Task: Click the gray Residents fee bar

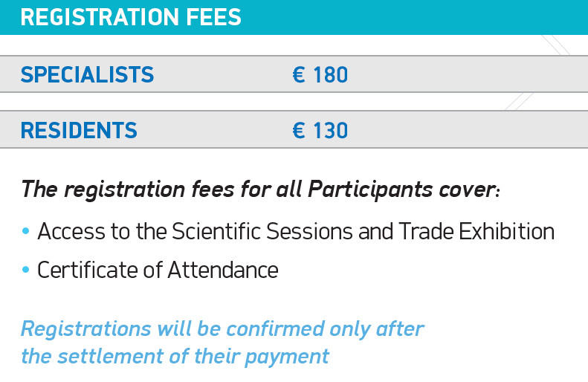Action: [294, 129]
